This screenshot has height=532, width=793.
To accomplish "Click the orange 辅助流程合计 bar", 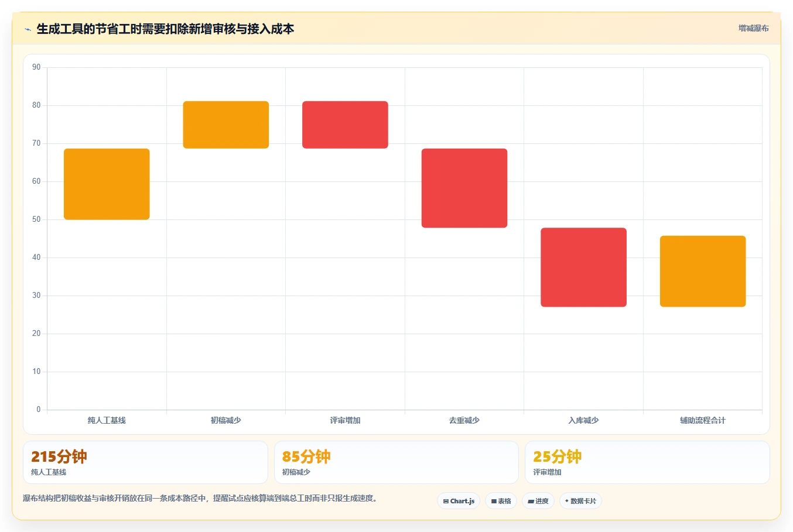I will 703,272.
